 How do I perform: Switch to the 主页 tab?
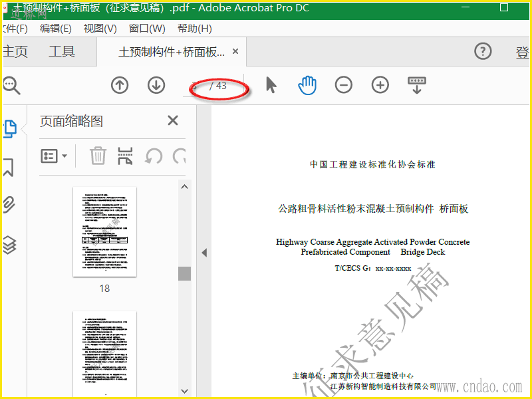(15, 52)
